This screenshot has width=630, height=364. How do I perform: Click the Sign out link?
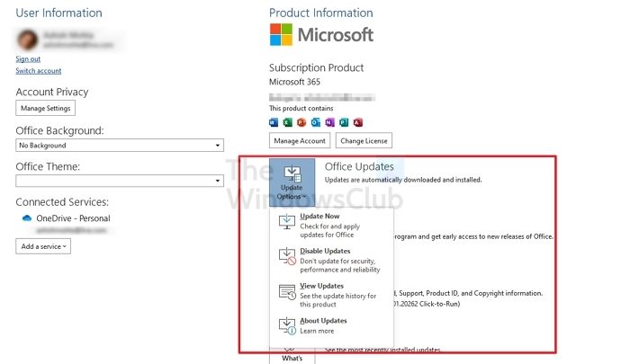pyautogui.click(x=28, y=59)
